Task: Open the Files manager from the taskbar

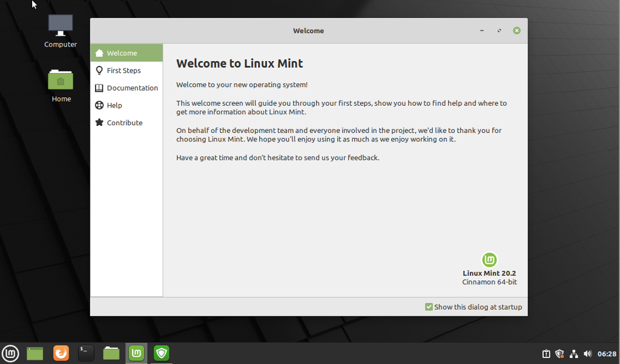Action: coord(111,353)
